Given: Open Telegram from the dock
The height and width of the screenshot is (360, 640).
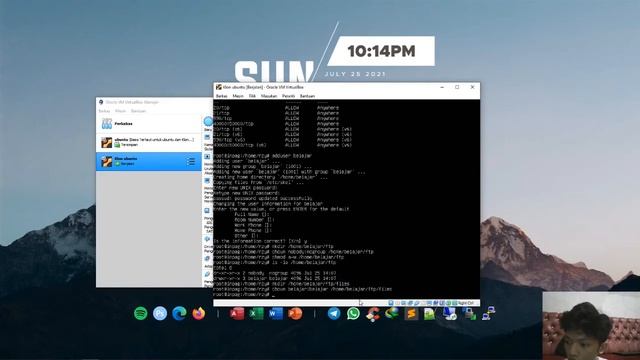Looking at the screenshot, I should tap(334, 313).
